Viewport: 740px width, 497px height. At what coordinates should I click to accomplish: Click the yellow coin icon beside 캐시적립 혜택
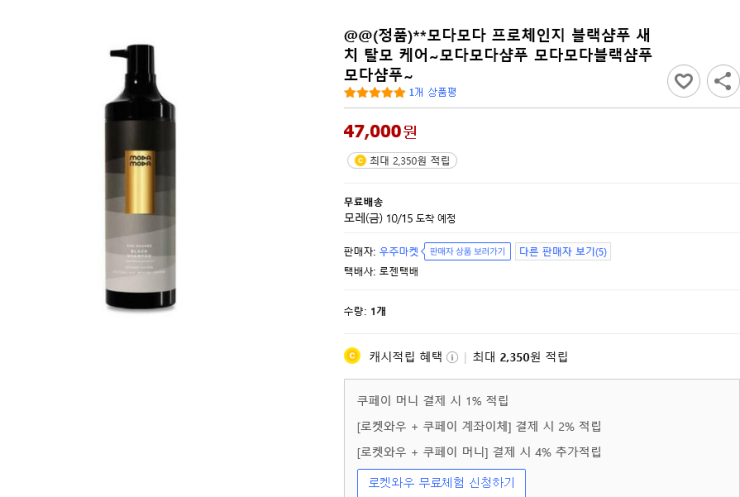[352, 356]
